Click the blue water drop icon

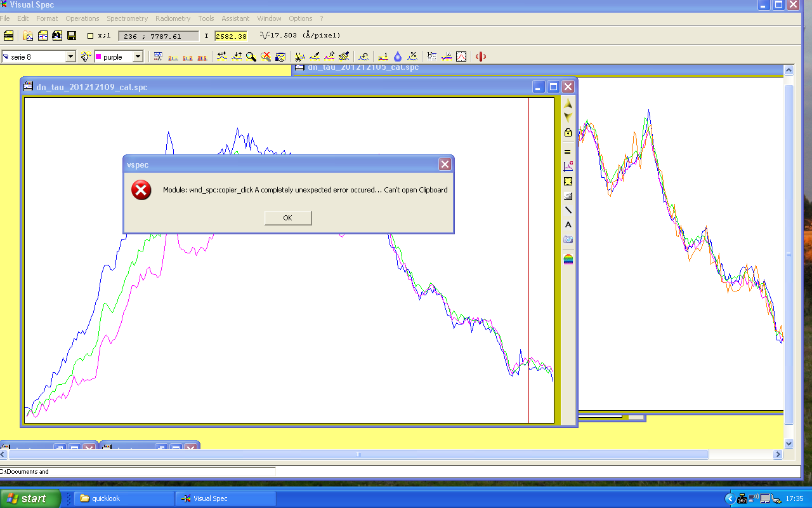point(398,57)
